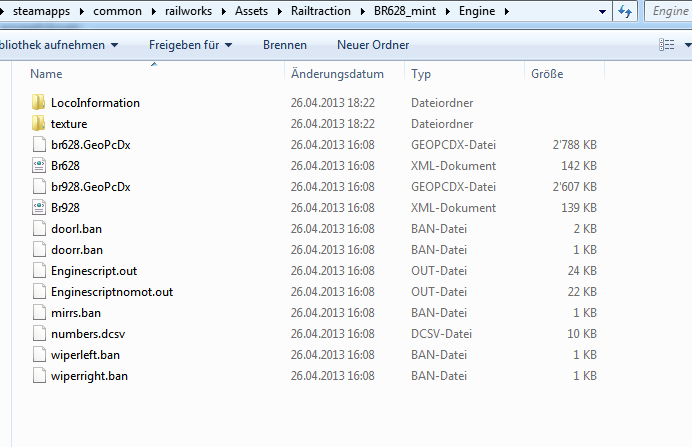Viewport: 692px width, 447px height.
Task: Click the 2'607 KB size cell
Action: coord(574,187)
